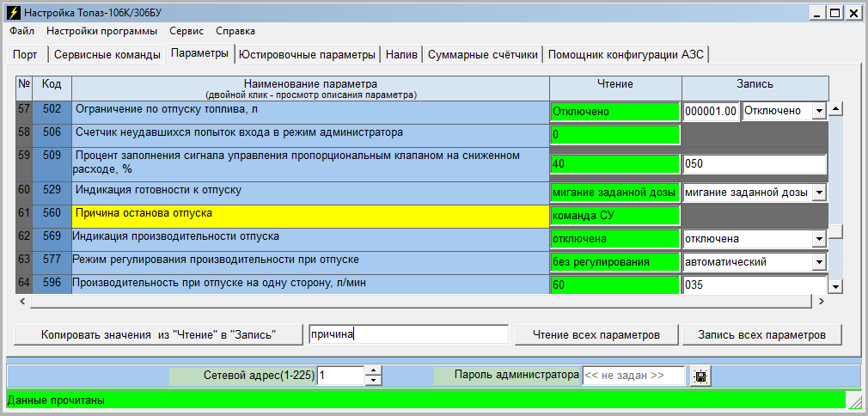Click code cell 529
The image size is (868, 416).
[52, 193]
